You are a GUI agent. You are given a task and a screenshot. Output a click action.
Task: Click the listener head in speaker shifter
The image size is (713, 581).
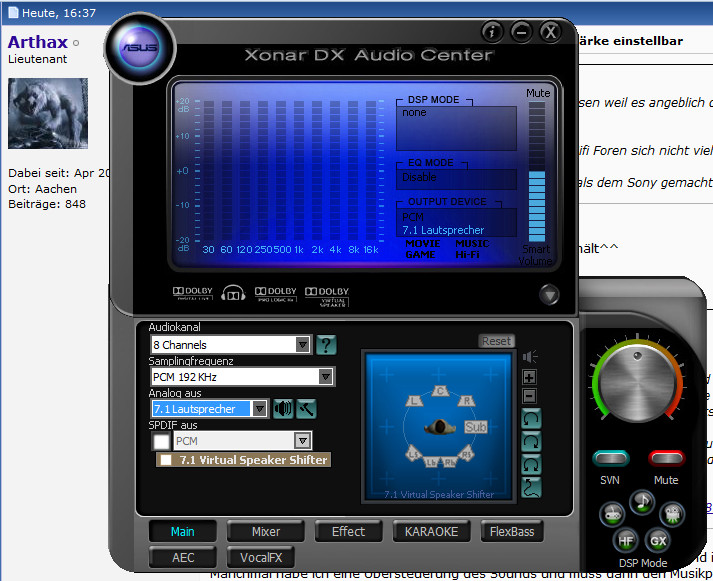point(439,427)
